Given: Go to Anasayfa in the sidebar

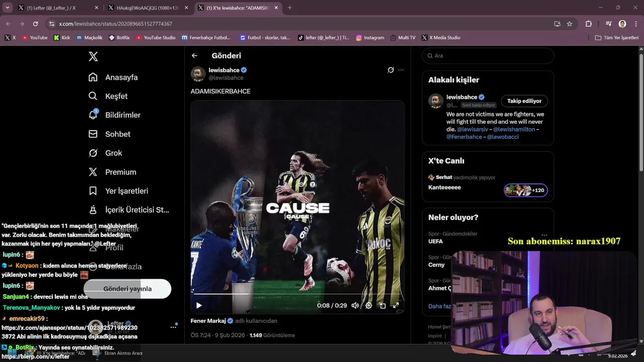Looking at the screenshot, I should click(x=113, y=77).
